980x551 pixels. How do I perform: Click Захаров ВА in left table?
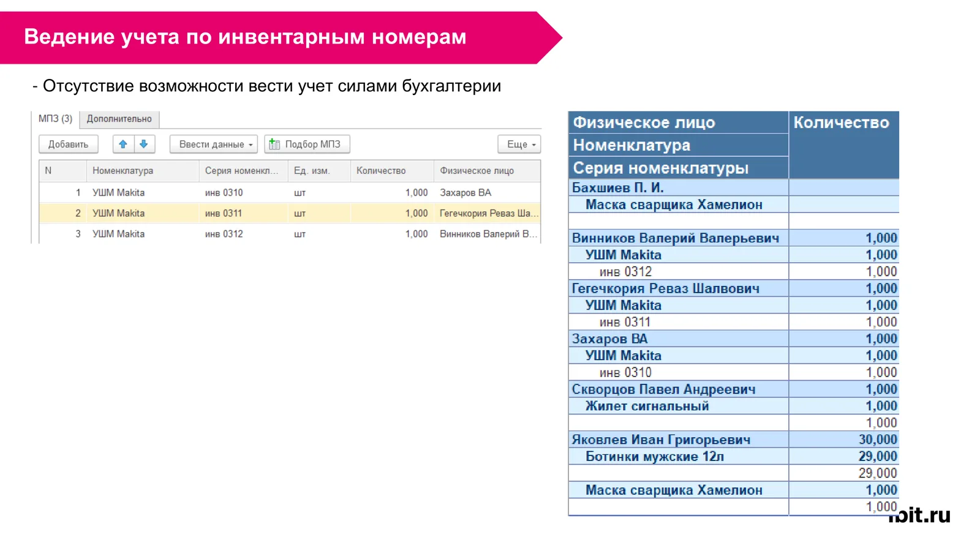click(x=487, y=192)
